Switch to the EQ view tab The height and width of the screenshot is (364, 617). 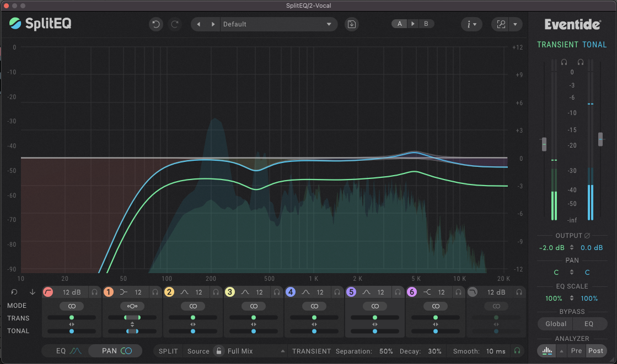[x=68, y=351]
